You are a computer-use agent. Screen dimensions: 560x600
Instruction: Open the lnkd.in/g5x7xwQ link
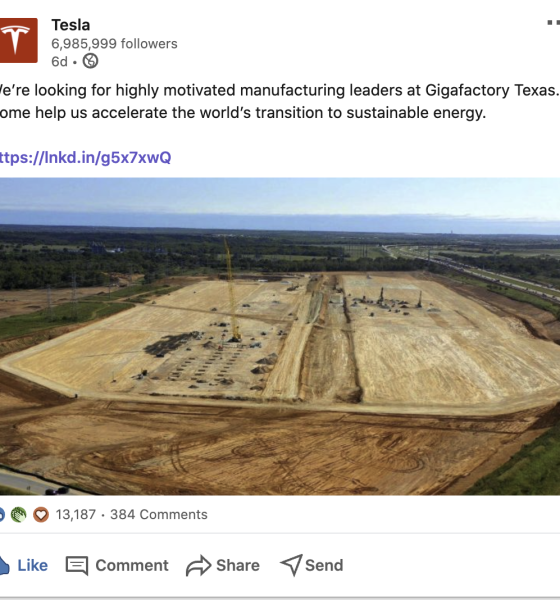[x=85, y=158]
